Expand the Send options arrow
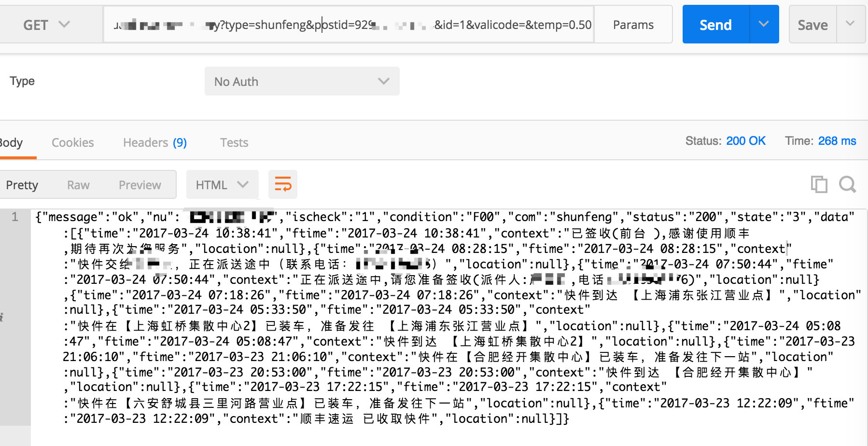The image size is (868, 446). click(764, 24)
